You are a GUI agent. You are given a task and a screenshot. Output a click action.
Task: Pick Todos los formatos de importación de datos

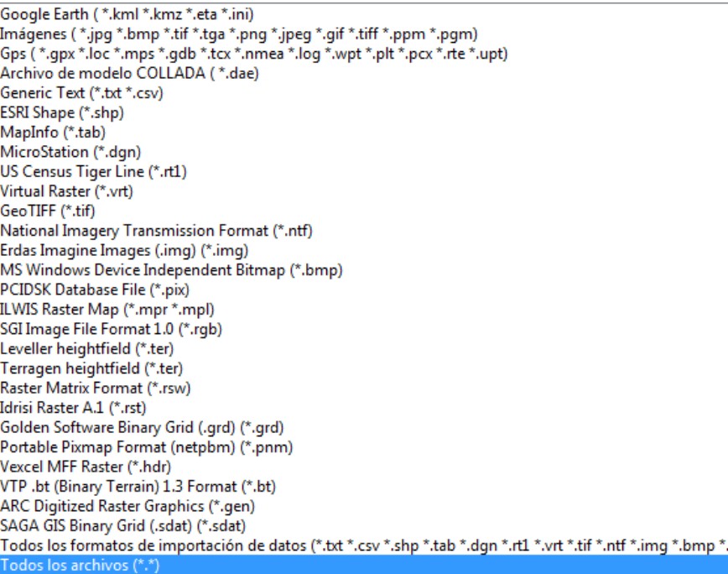(x=364, y=545)
